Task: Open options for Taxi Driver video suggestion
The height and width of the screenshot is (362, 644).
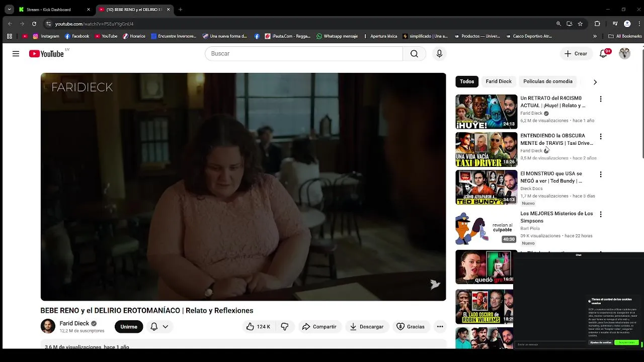Action: (600, 137)
